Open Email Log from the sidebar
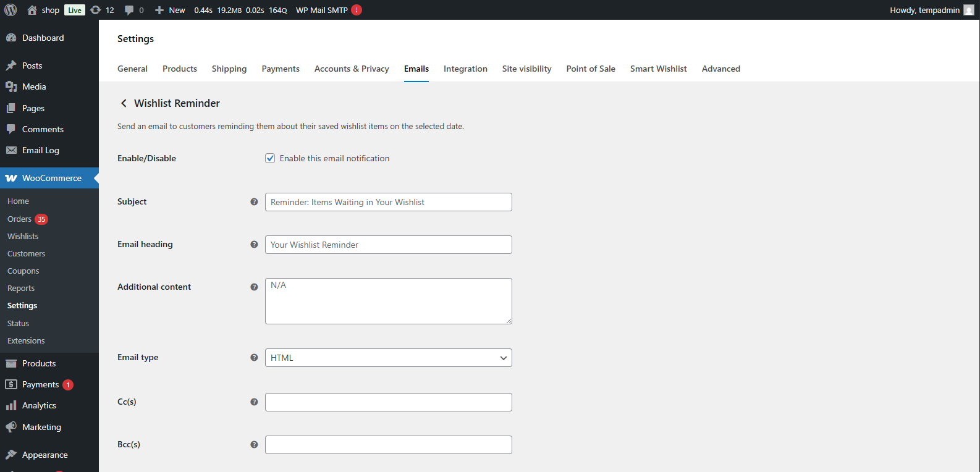The height and width of the screenshot is (472, 980). 40,150
